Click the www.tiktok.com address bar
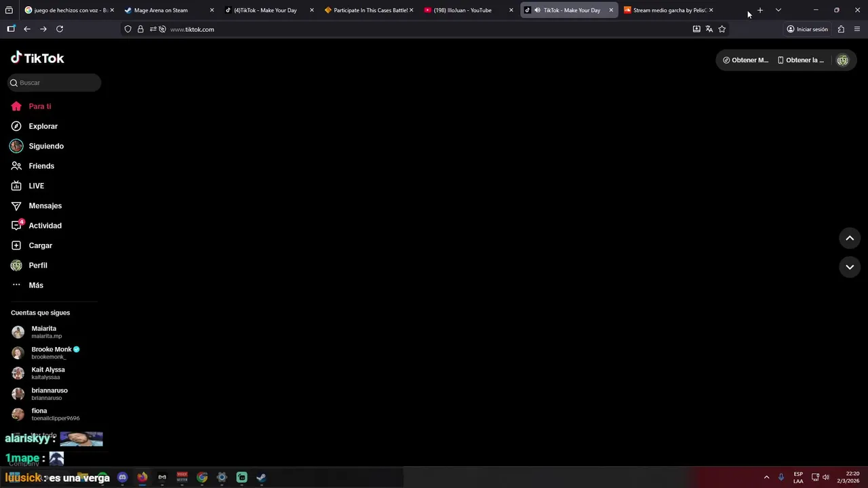Image resolution: width=868 pixels, height=488 pixels. tap(192, 29)
